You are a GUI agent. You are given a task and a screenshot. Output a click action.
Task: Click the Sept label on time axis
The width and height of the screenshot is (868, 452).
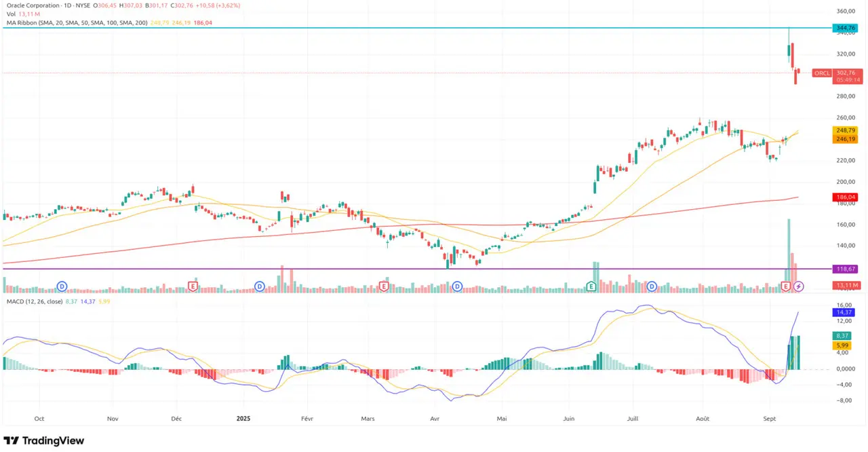pyautogui.click(x=770, y=419)
